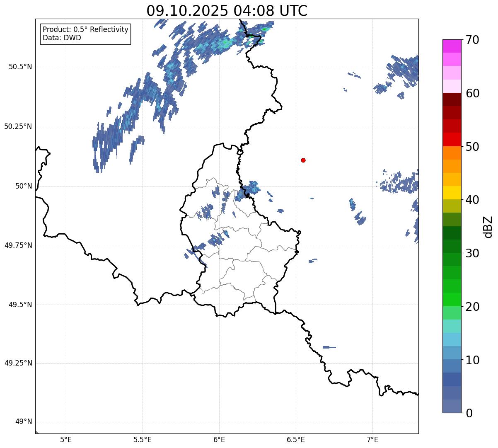Click the '49.5°N' latitude label

[x=20, y=305]
